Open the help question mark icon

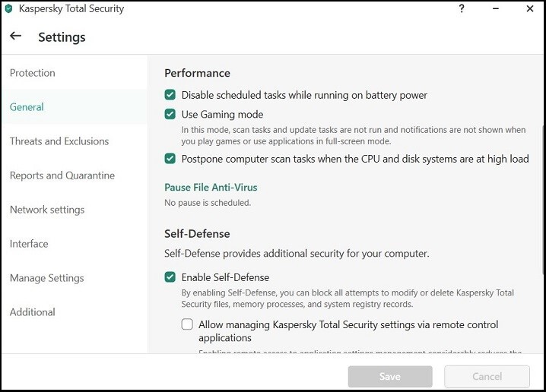tap(462, 9)
